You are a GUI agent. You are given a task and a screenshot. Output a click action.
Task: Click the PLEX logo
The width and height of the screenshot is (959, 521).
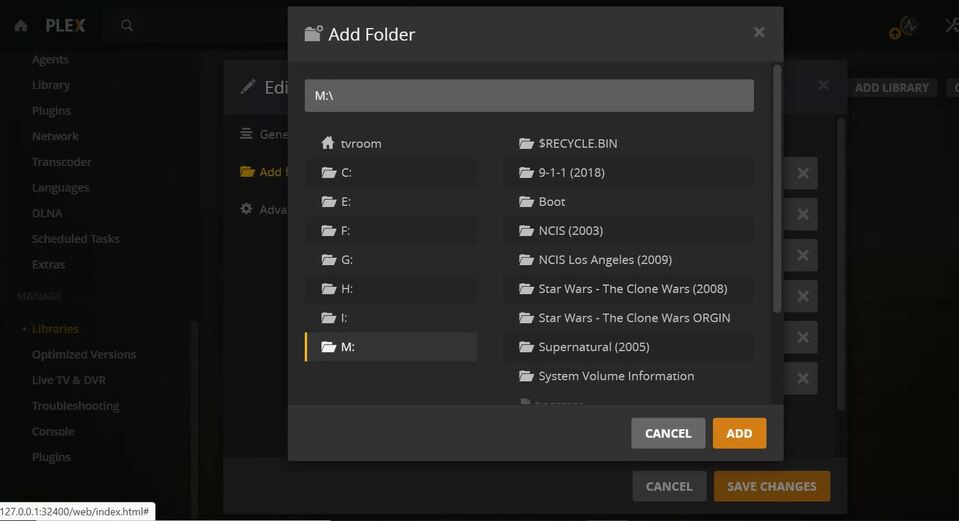click(x=65, y=26)
